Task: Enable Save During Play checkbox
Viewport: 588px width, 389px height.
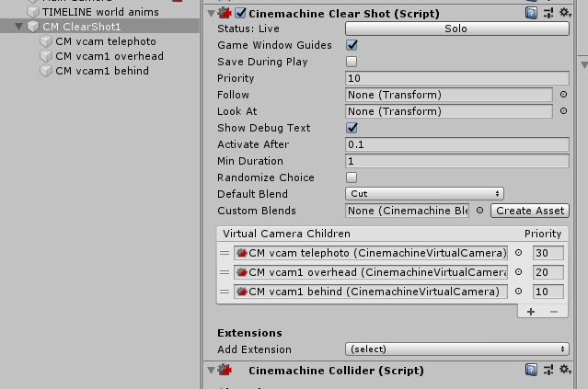Action: (x=352, y=62)
